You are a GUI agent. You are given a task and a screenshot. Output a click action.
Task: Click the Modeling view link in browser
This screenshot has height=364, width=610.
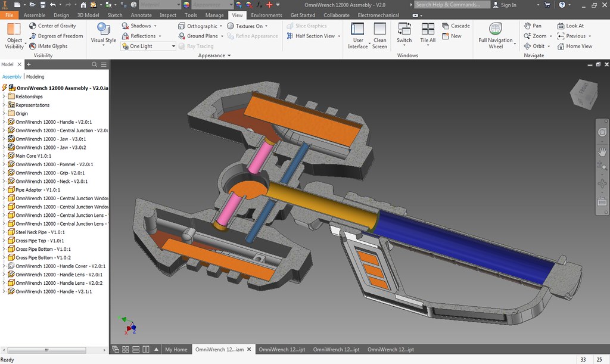coord(35,77)
